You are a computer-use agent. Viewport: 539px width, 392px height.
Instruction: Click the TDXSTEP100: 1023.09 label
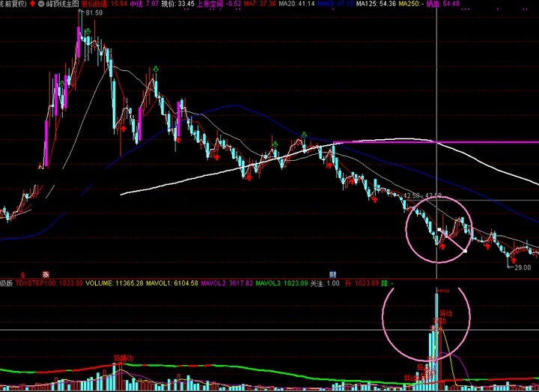[x=49, y=284]
